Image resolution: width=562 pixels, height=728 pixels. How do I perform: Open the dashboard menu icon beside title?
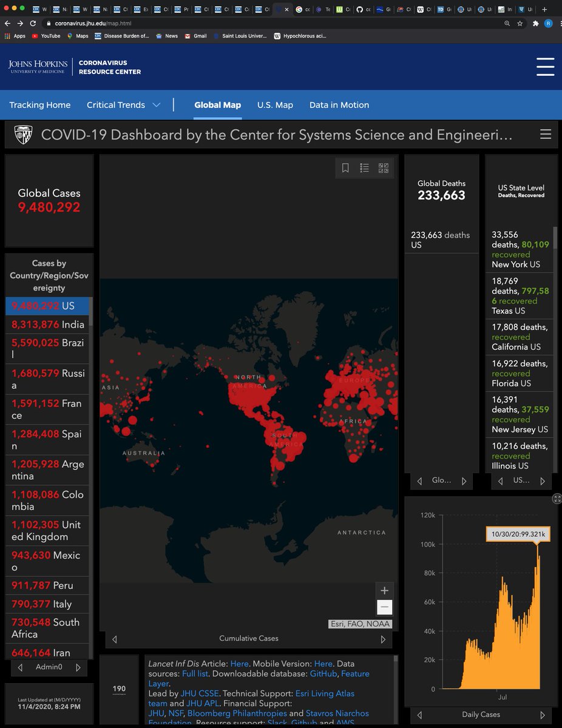tap(546, 134)
